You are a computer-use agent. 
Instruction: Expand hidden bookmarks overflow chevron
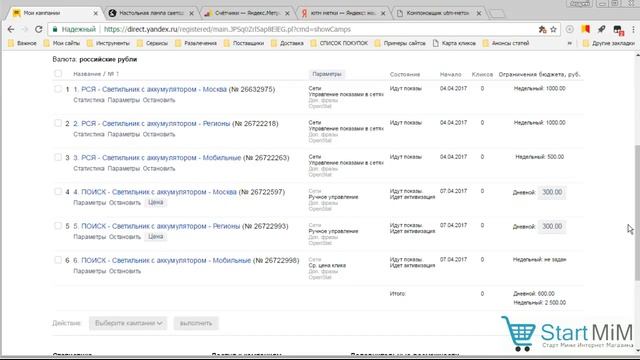(570, 43)
